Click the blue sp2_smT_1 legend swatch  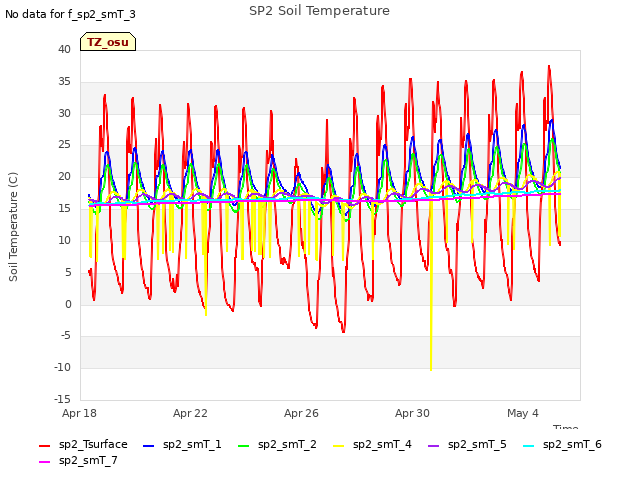click(x=149, y=446)
